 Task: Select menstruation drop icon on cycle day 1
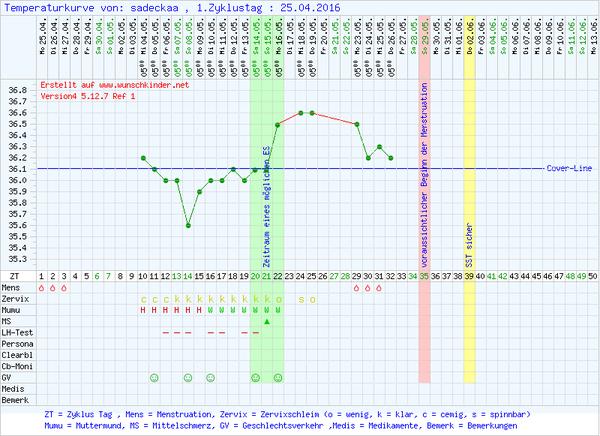pyautogui.click(x=42, y=287)
